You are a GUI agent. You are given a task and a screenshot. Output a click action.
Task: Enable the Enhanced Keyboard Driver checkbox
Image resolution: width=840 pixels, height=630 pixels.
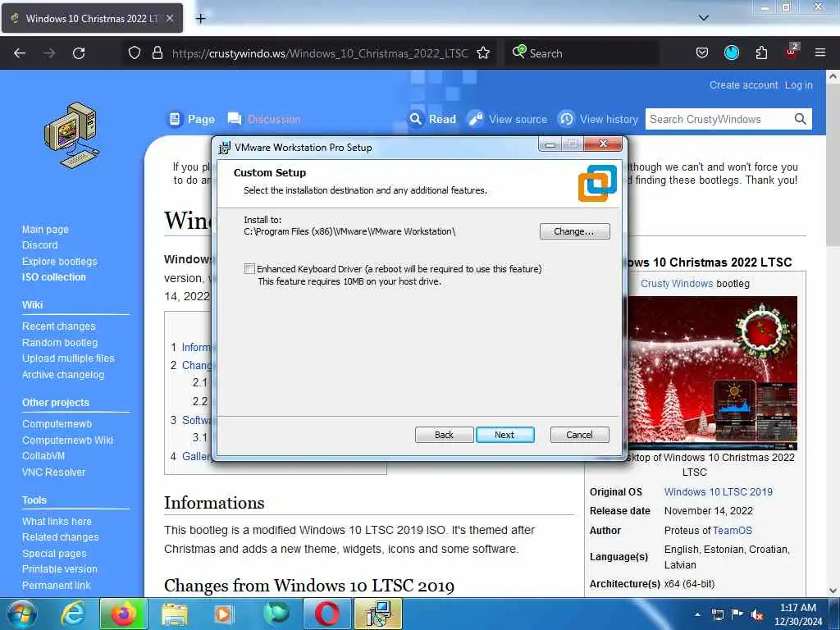point(249,268)
